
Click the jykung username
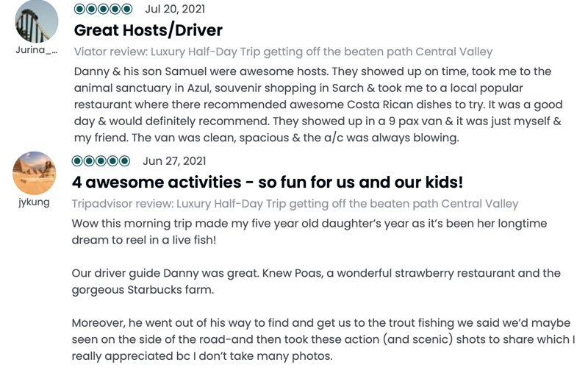(34, 202)
